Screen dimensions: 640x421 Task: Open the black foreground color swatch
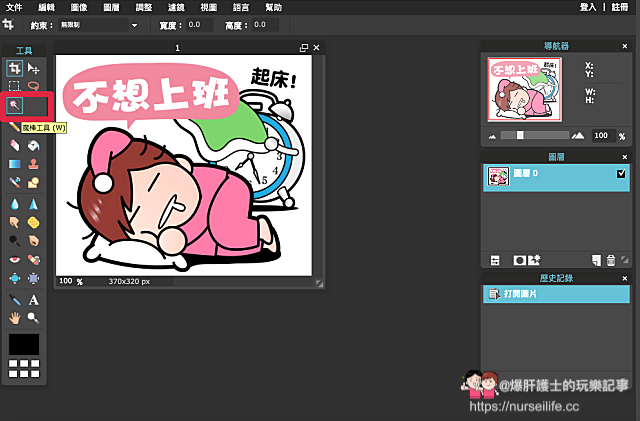24,344
